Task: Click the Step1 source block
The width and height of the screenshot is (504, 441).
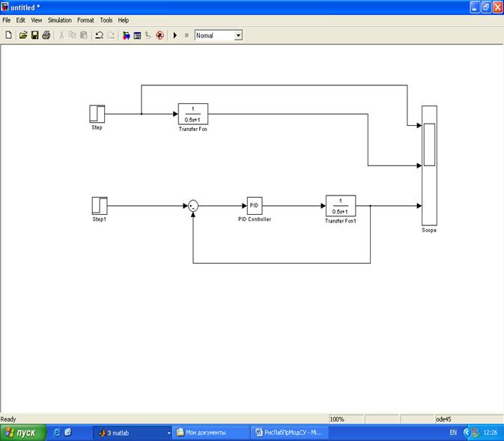Action: (100, 205)
